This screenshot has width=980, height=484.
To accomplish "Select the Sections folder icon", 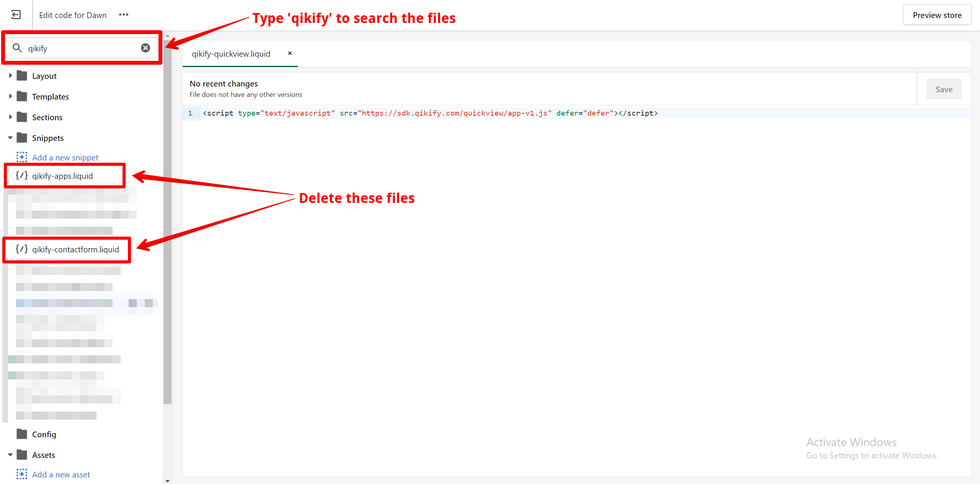I will pyautogui.click(x=22, y=117).
